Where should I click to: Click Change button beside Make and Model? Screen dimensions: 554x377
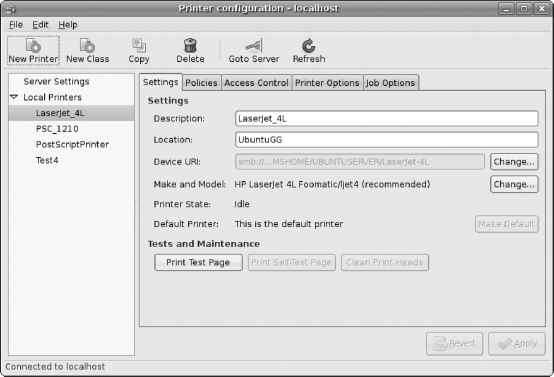click(514, 184)
